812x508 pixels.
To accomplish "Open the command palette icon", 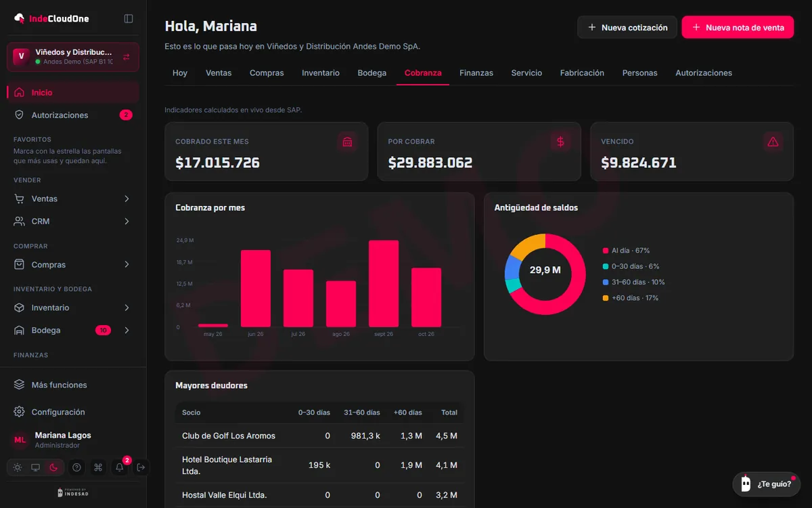I will pyautogui.click(x=98, y=467).
